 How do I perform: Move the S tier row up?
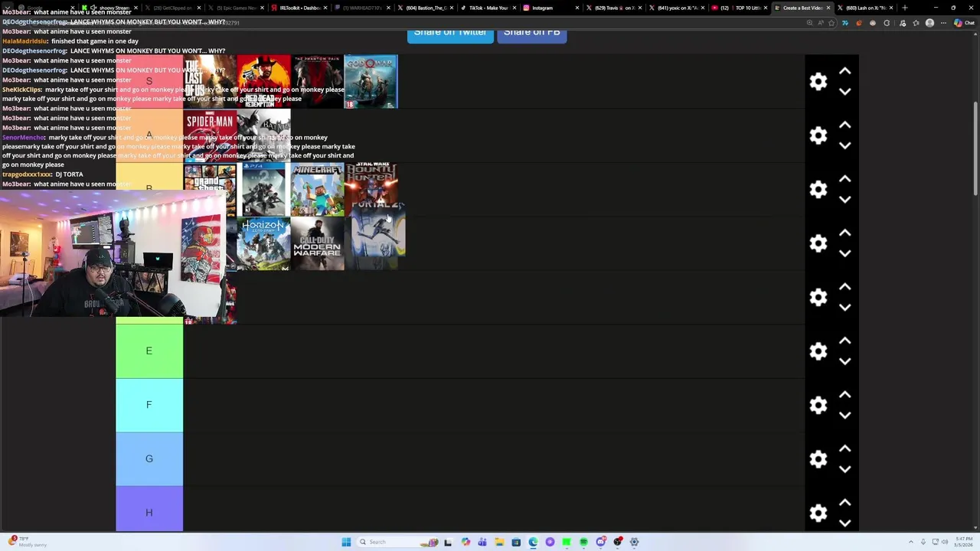(844, 71)
